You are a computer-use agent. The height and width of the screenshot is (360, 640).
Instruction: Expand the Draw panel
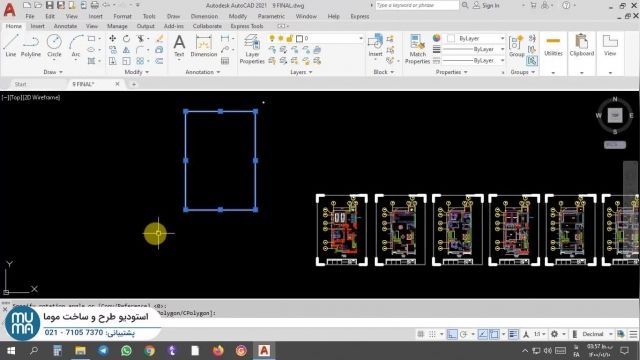53,72
